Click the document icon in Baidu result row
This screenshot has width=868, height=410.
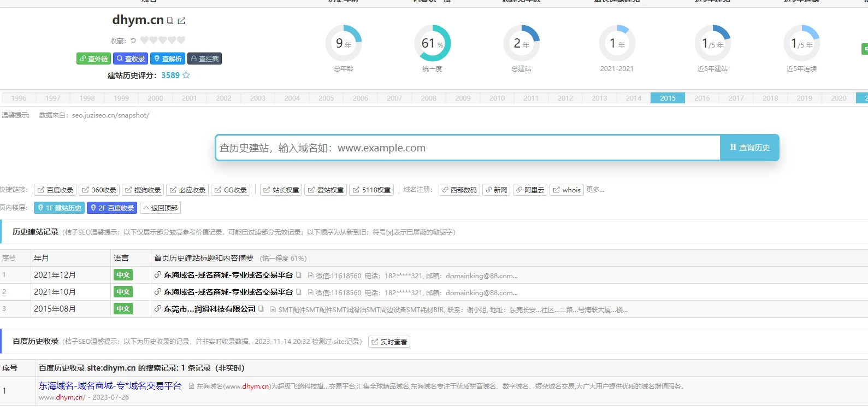[192, 386]
